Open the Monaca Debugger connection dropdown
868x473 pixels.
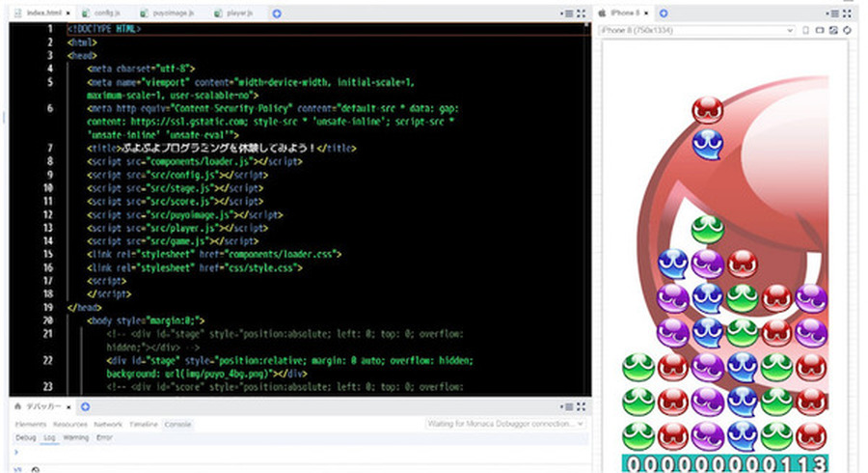(x=505, y=424)
